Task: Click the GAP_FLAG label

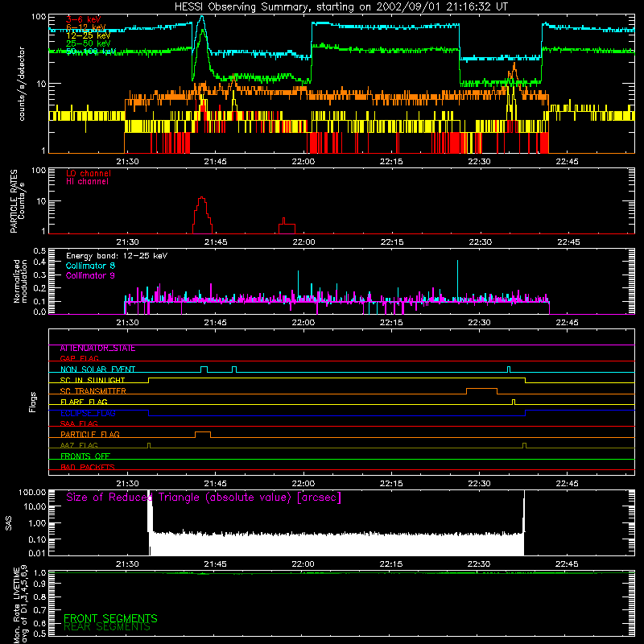Action: tap(79, 358)
